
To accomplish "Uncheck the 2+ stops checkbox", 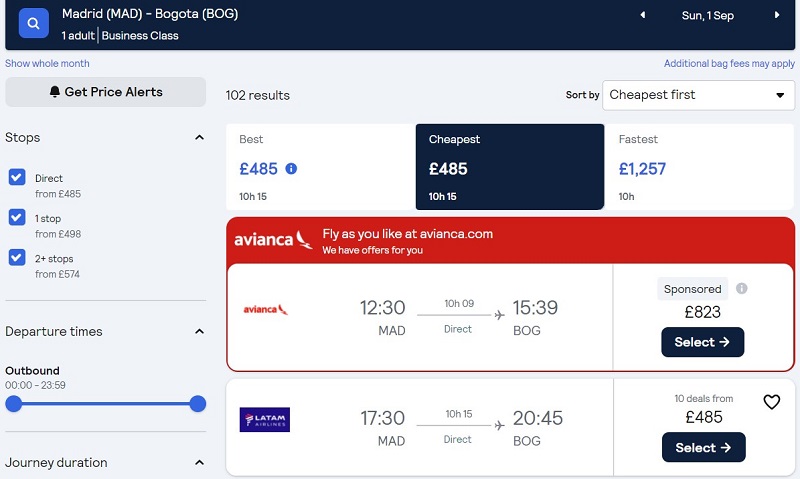I will (x=17, y=257).
